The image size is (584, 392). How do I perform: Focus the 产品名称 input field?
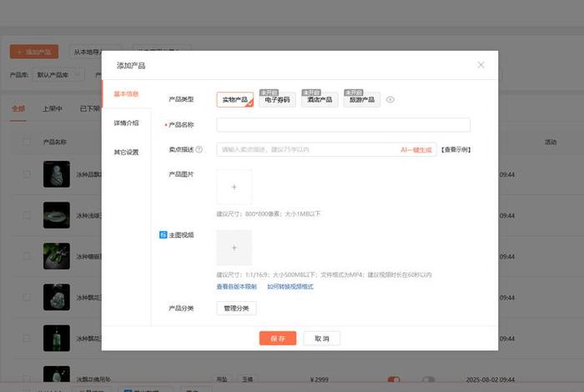(343, 125)
